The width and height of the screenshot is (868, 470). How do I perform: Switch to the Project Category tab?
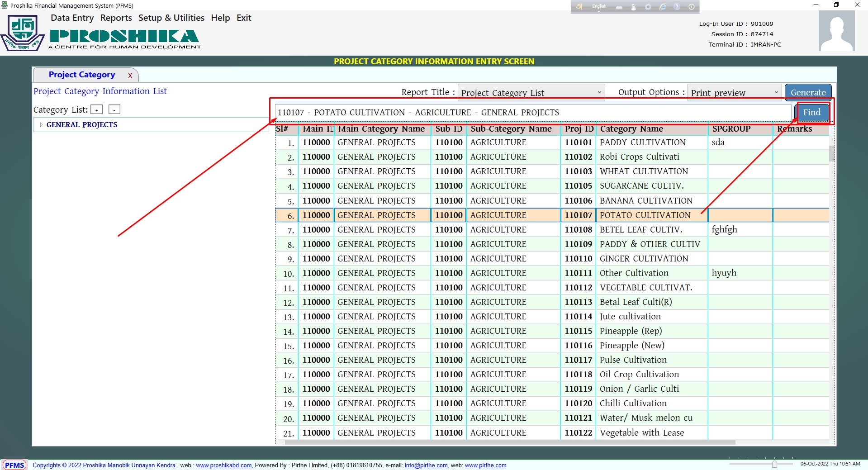click(x=82, y=75)
